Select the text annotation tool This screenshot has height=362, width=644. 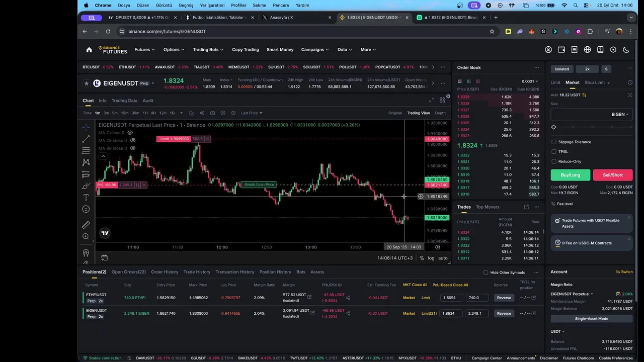tap(86, 198)
